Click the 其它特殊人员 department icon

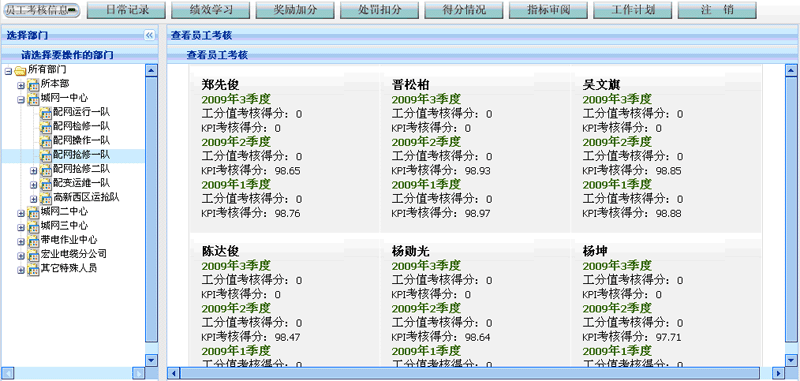pos(33,269)
